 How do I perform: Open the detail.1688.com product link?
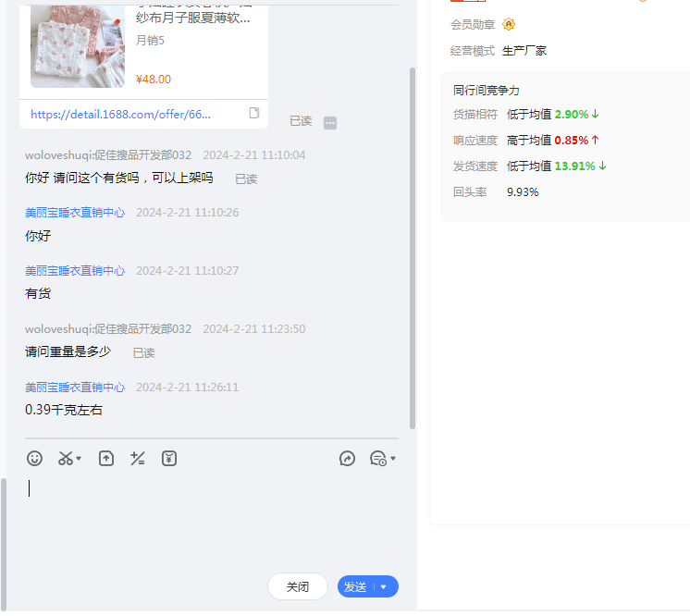click(120, 115)
